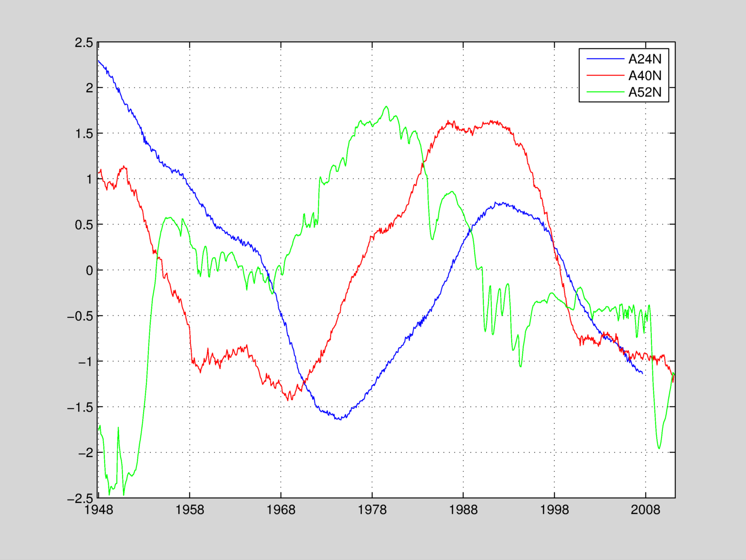Select the 1.5 y-axis tick label
The height and width of the screenshot is (560, 746).
(x=84, y=134)
